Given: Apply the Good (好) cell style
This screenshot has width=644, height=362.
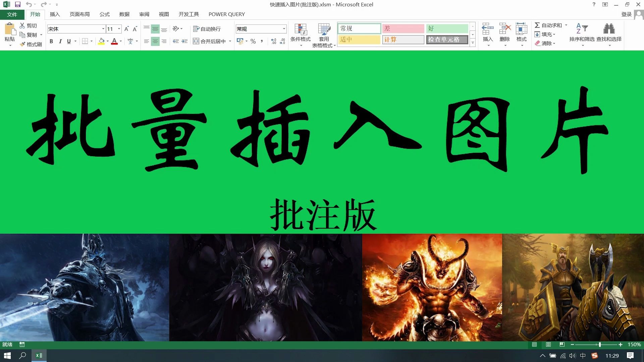Looking at the screenshot, I should tap(447, 28).
